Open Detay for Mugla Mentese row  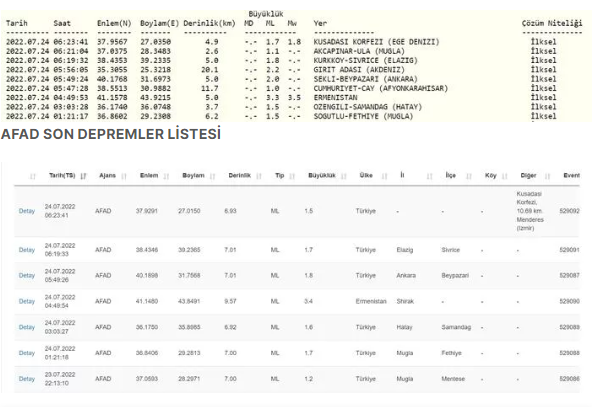click(x=27, y=379)
